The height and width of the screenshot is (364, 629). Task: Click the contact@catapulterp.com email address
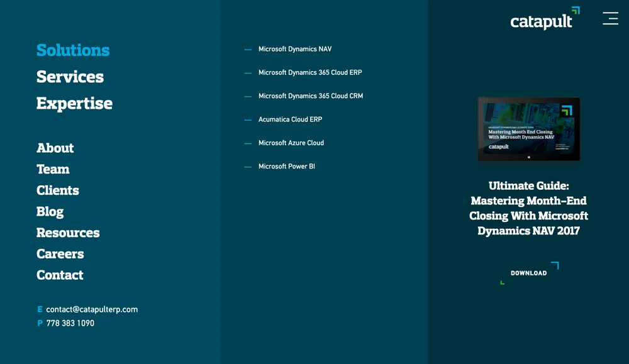pyautogui.click(x=92, y=309)
